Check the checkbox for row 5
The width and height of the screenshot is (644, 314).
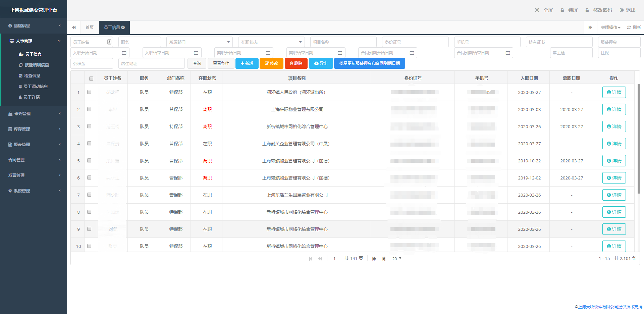[x=89, y=160]
